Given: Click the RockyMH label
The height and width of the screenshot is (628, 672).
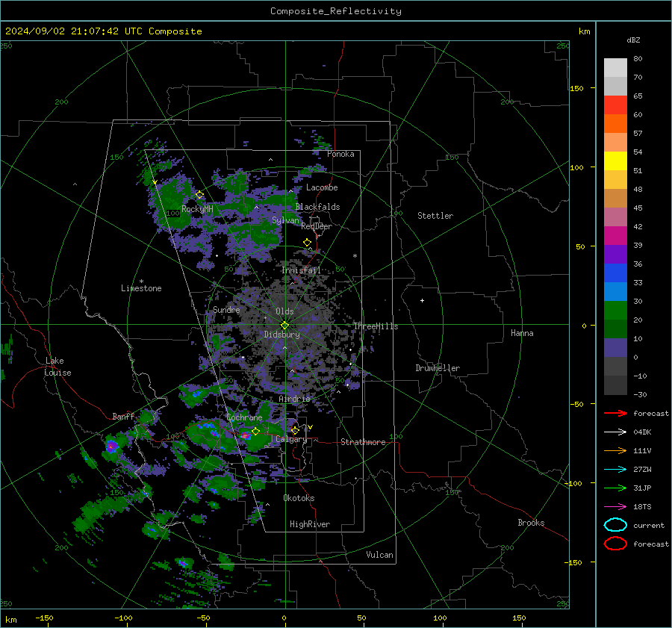Looking at the screenshot, I should click(197, 209).
